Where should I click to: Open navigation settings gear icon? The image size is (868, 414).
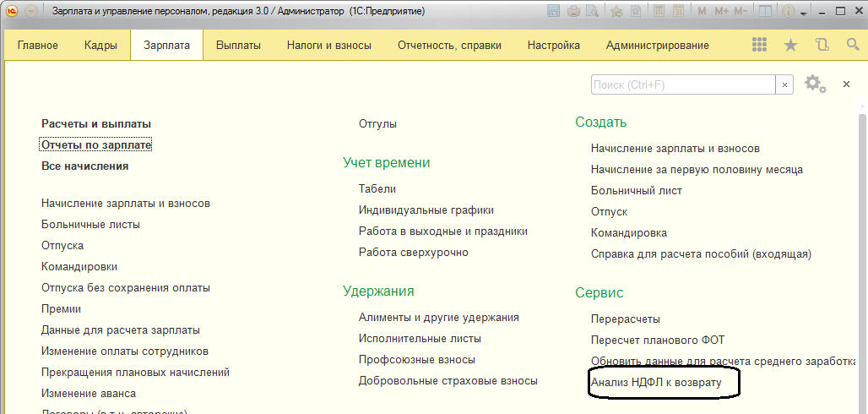click(814, 84)
